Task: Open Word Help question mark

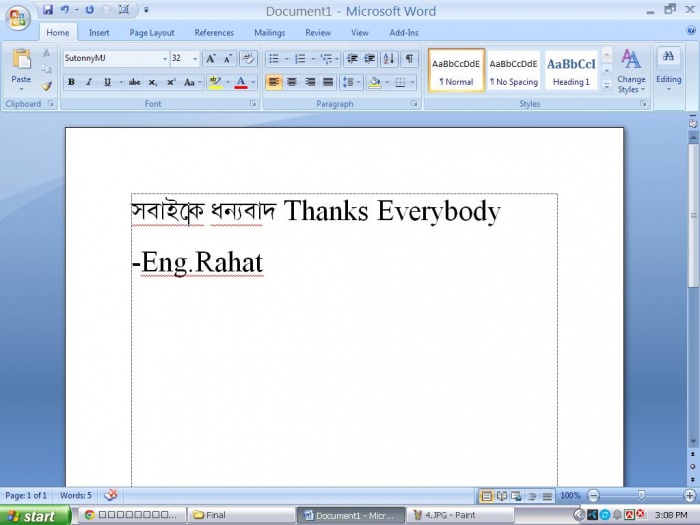Action: tap(691, 30)
